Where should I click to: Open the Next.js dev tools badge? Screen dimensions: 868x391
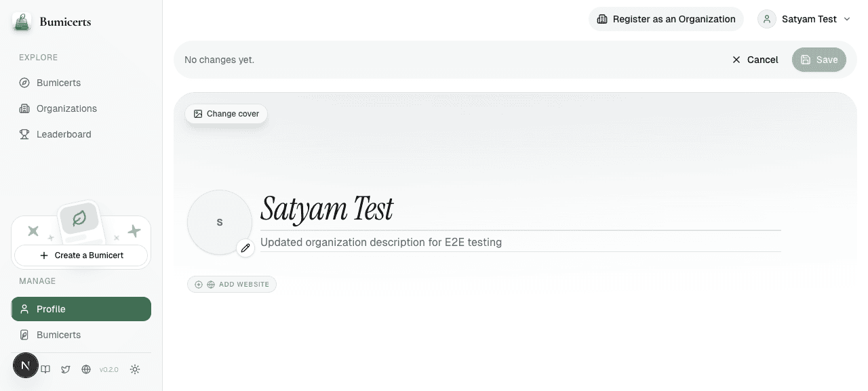point(26,366)
